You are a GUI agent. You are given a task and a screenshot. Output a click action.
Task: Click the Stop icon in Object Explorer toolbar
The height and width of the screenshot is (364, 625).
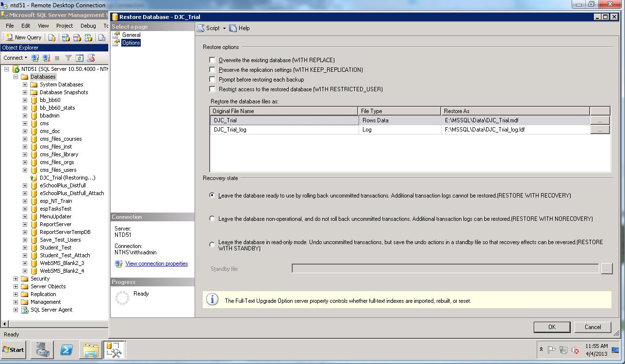pyautogui.click(x=57, y=58)
